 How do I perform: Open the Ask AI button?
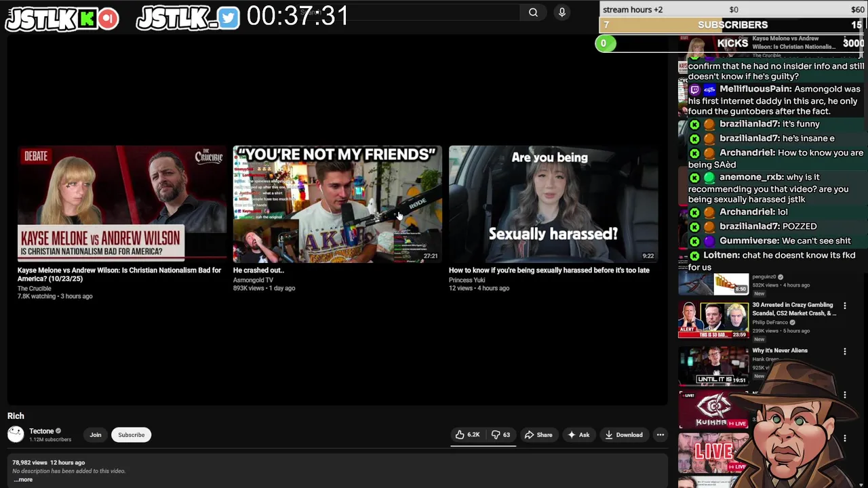pos(578,434)
